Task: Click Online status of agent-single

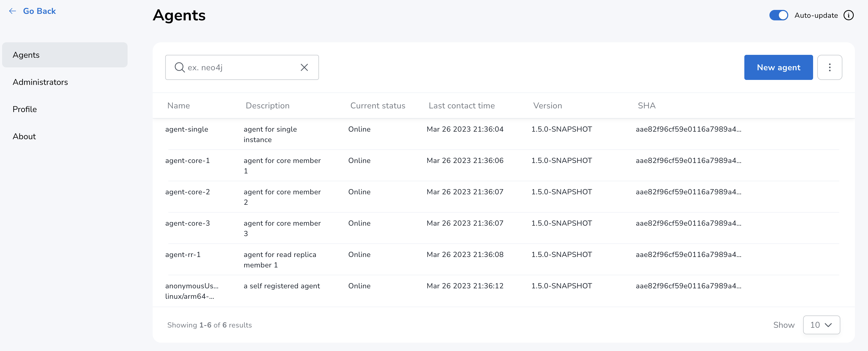Action: (359, 129)
